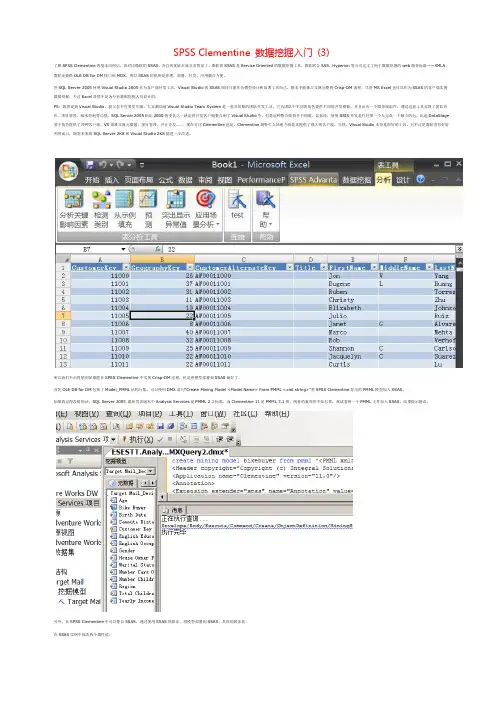Open the Name Box dropdown arrow
This screenshot has height=711, width=503.
point(123,249)
